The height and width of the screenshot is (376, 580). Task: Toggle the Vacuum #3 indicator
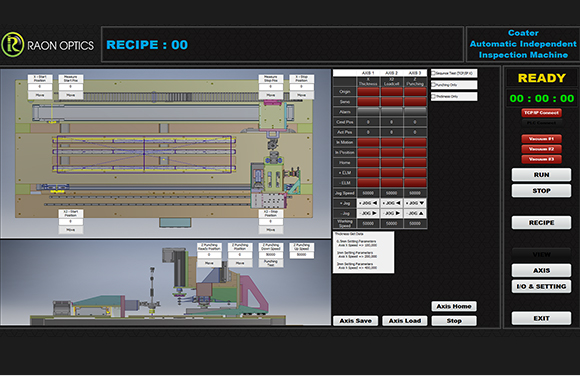pyautogui.click(x=541, y=159)
